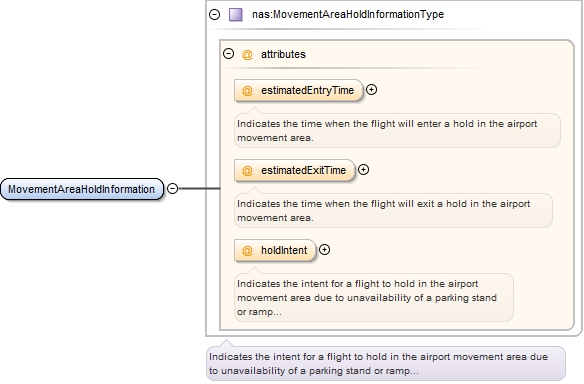This screenshot has width=584, height=384.
Task: Collapse the nas:MovementAreaHoldInformationType node
Action: 215,15
